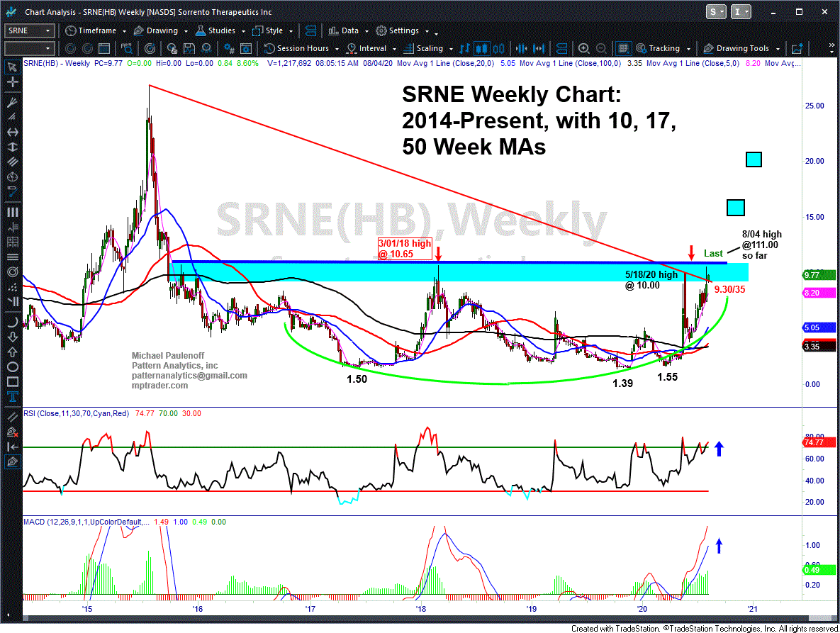The height and width of the screenshot is (633, 840).
Task: Show more toolbar items via overflow chevron
Action: click(832, 49)
